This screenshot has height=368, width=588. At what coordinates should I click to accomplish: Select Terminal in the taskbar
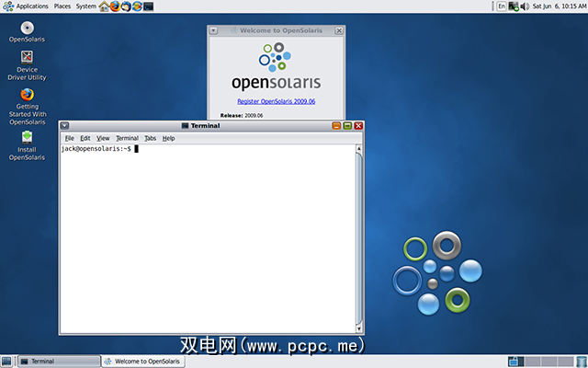(59, 362)
